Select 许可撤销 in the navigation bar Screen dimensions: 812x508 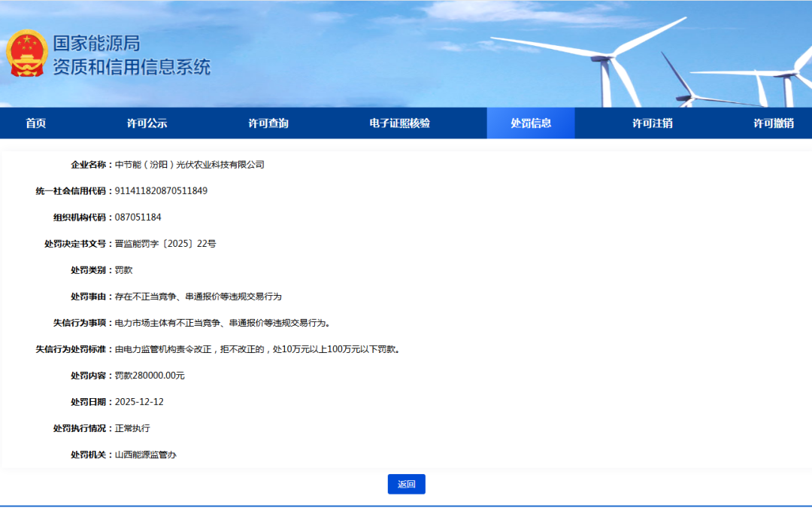(x=774, y=123)
